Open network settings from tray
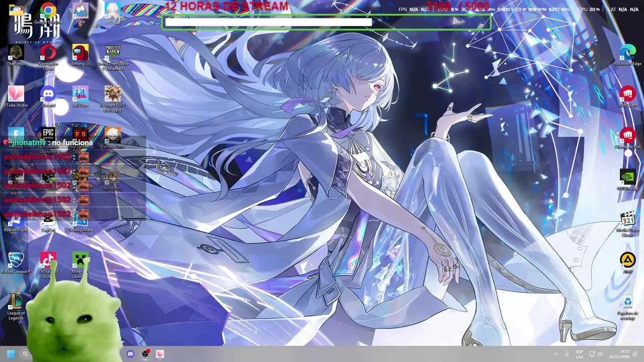Screen dimensions: 644x362 (x=592, y=354)
